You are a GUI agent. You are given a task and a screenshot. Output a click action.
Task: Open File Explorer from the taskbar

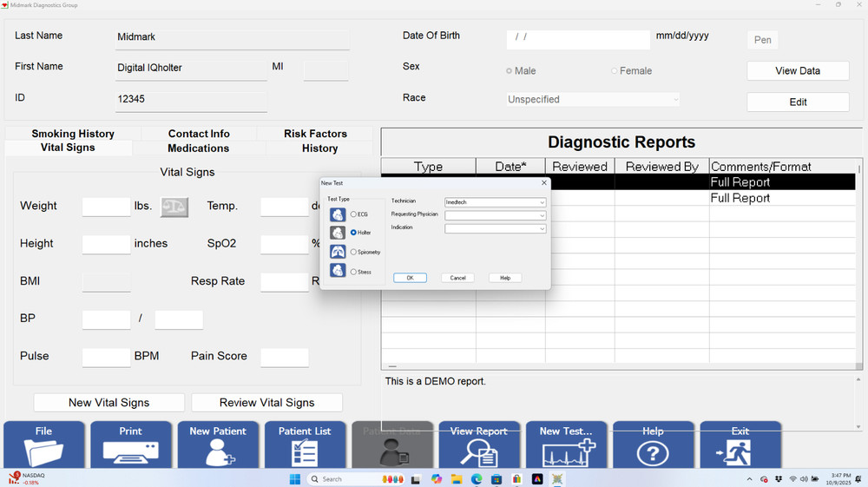coord(457,479)
